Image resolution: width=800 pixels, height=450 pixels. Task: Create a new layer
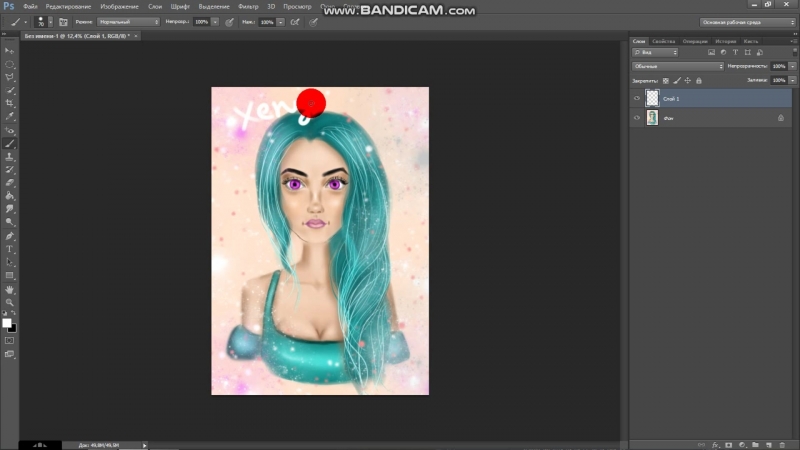tap(769, 445)
